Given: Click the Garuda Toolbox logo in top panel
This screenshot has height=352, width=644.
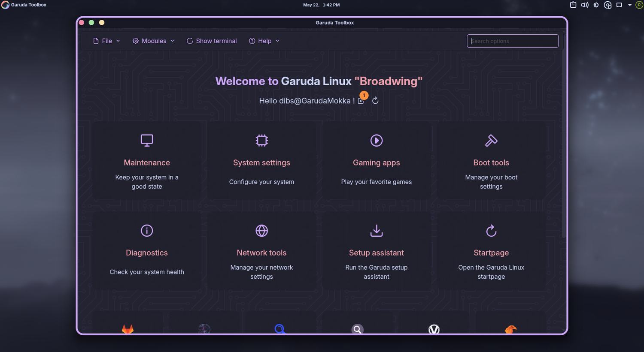Looking at the screenshot, I should [x=5, y=5].
